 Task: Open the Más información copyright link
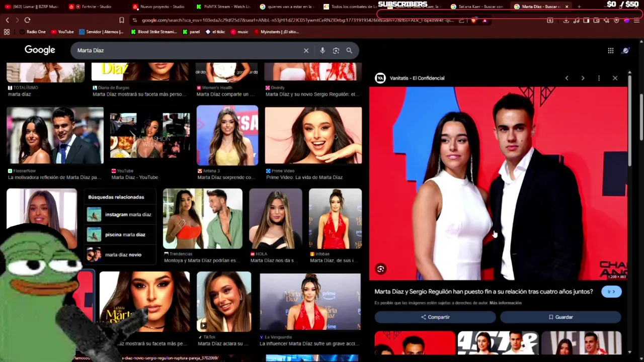click(505, 303)
